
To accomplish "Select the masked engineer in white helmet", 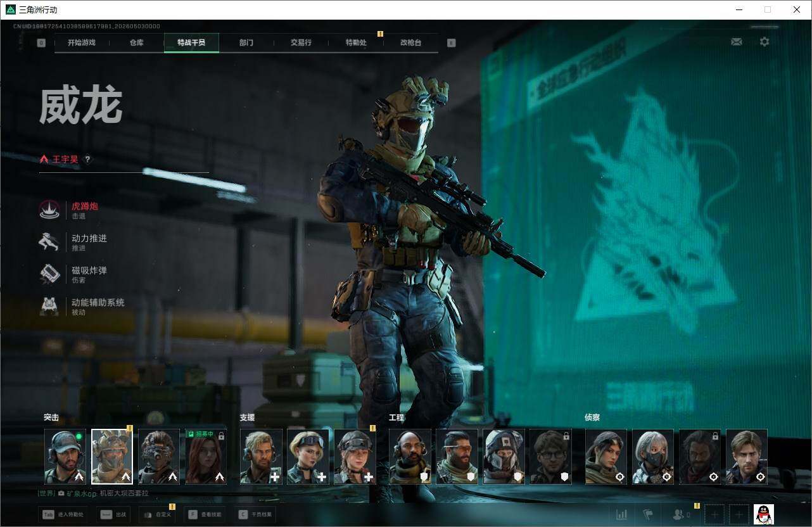I will (x=504, y=457).
